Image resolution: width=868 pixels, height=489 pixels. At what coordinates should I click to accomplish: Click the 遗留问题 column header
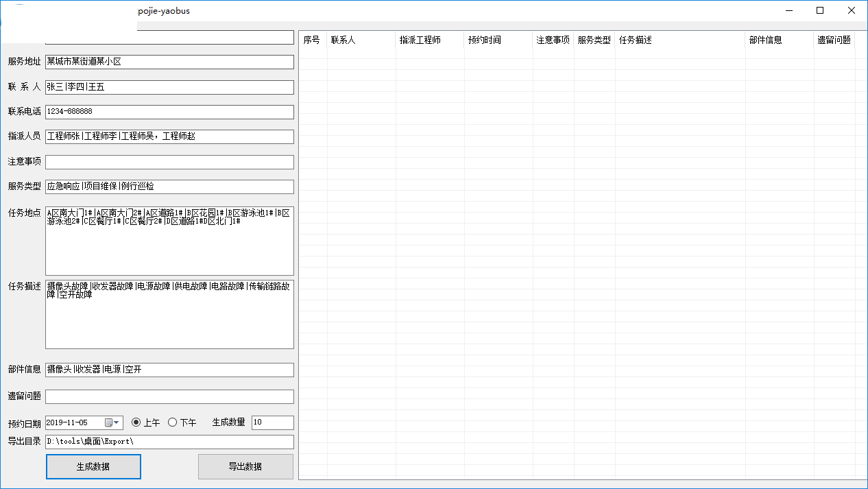click(834, 40)
